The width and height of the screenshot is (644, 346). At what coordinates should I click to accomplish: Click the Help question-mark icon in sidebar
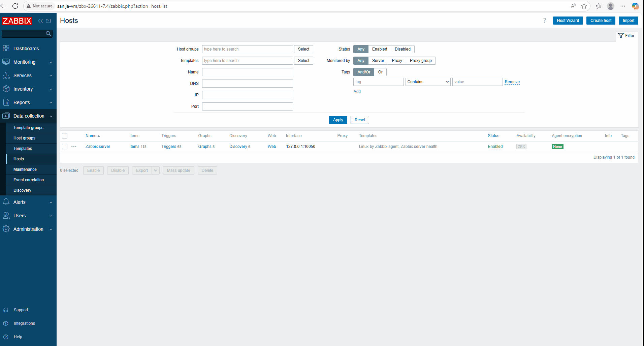tap(6, 337)
